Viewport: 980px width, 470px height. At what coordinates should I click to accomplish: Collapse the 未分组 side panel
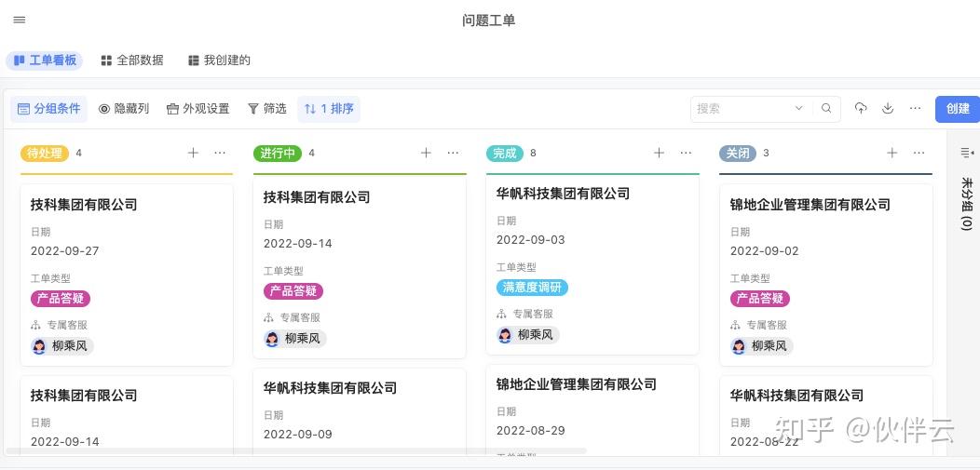[x=966, y=153]
